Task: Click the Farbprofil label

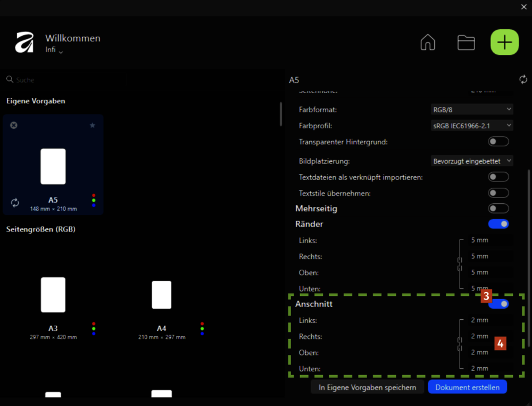Action: point(315,126)
